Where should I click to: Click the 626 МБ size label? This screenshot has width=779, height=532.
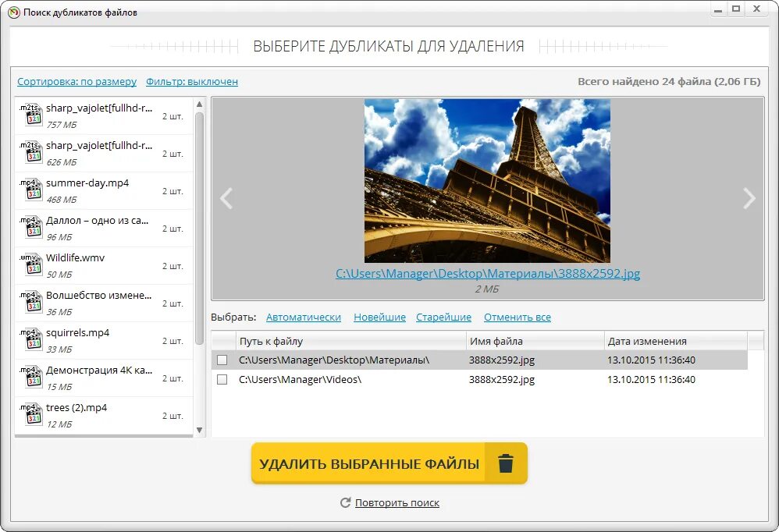click(x=62, y=162)
